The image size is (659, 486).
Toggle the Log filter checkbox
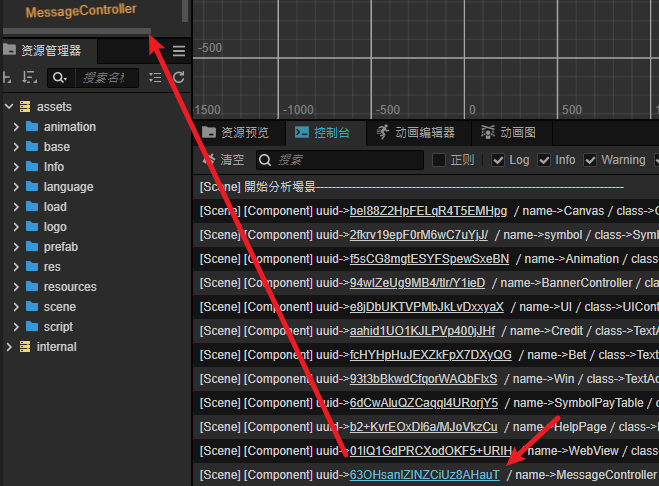498,160
